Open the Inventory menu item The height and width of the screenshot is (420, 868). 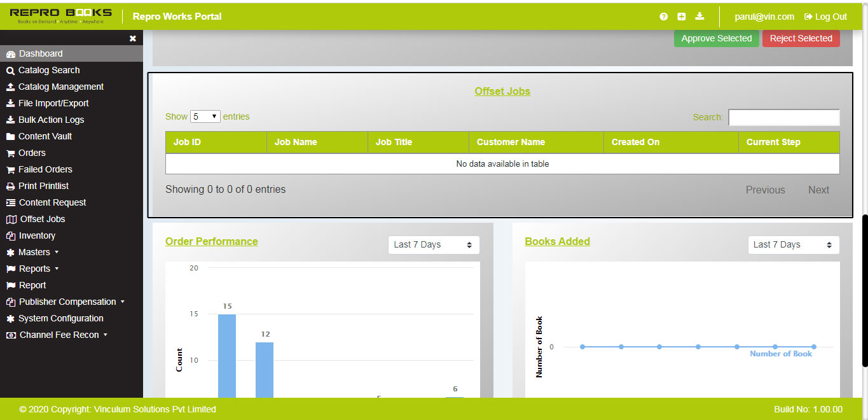(36, 235)
